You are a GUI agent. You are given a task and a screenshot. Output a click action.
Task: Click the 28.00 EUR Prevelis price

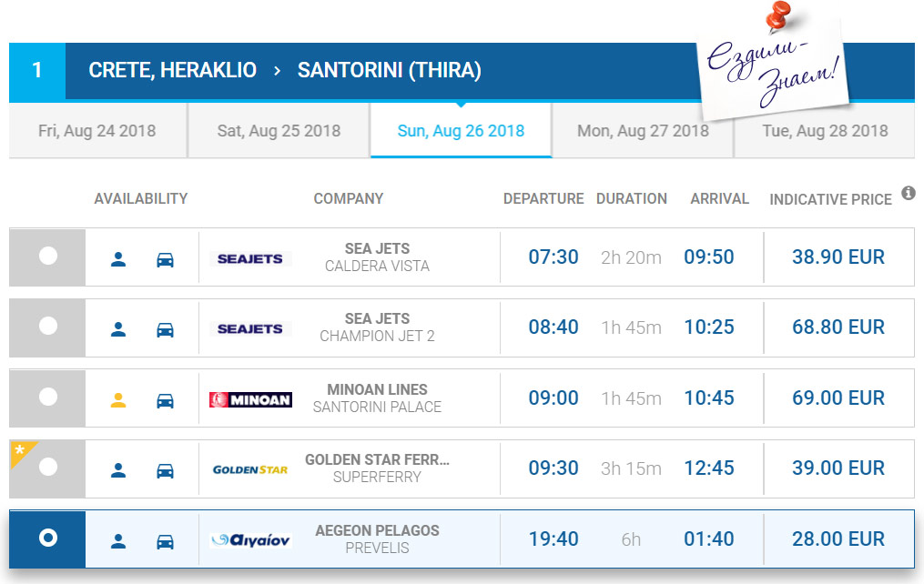point(838,539)
